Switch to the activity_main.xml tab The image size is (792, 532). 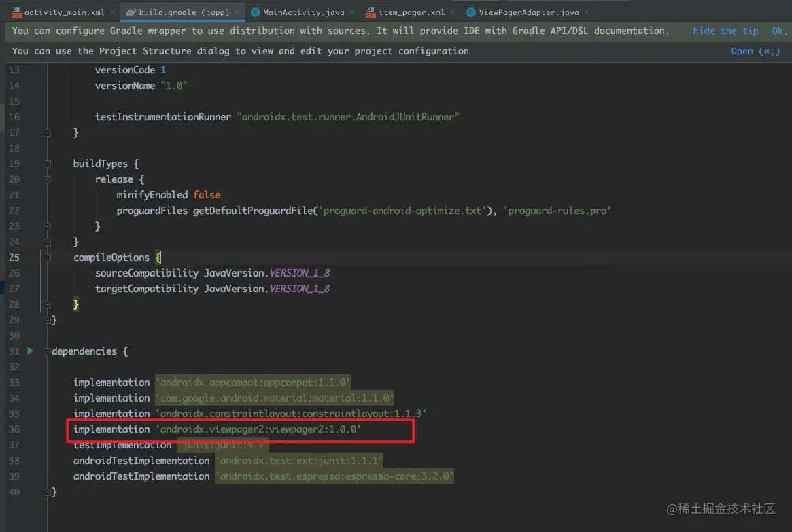64,12
